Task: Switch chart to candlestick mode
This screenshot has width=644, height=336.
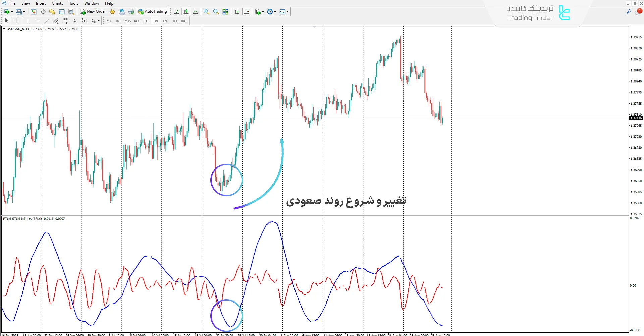Action: pos(186,12)
